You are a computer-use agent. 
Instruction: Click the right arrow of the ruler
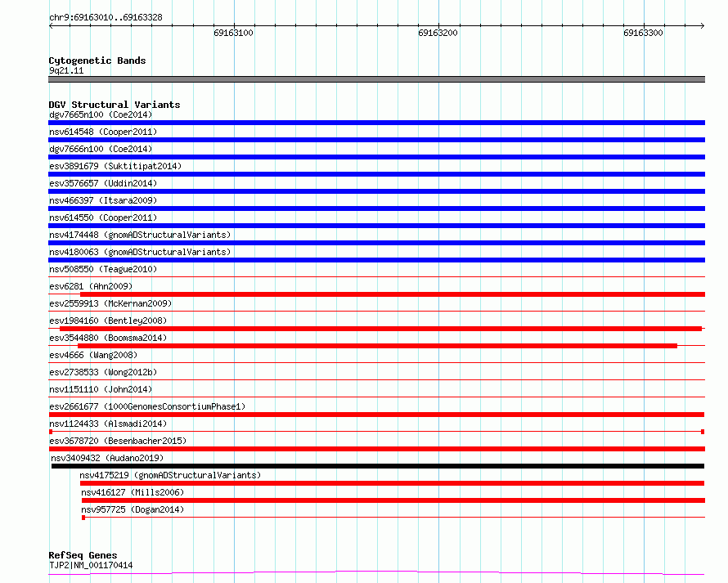tap(703, 25)
